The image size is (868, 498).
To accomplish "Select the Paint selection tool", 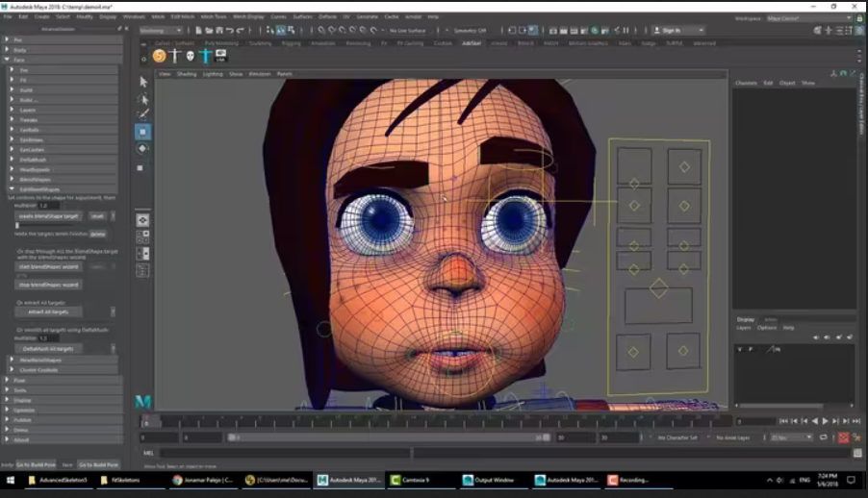I will tap(143, 115).
